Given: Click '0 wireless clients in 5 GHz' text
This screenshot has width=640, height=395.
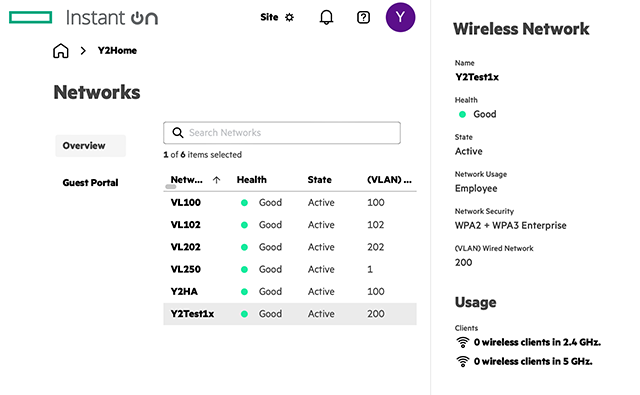Looking at the screenshot, I should click(533, 362).
